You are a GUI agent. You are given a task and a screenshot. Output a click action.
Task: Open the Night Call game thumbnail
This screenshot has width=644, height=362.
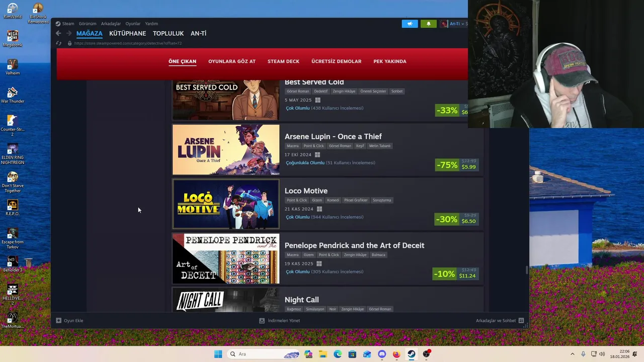pyautogui.click(x=226, y=300)
